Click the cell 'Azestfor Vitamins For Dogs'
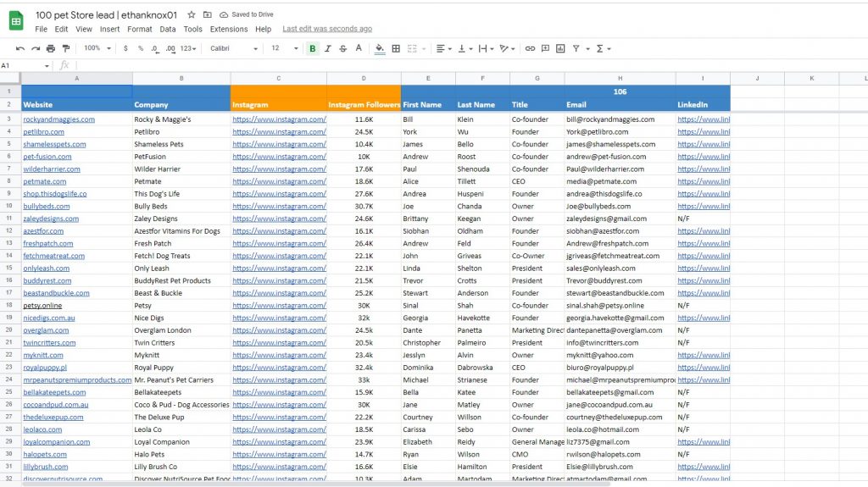The image size is (868, 487). click(181, 231)
